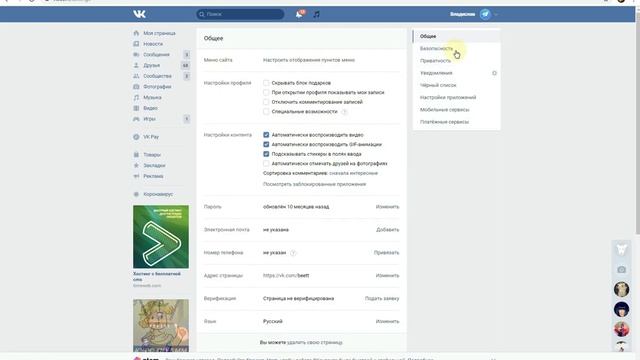The width and height of the screenshot is (640, 360).
Task: Open the Новости sidebar icon
Action: point(136,44)
